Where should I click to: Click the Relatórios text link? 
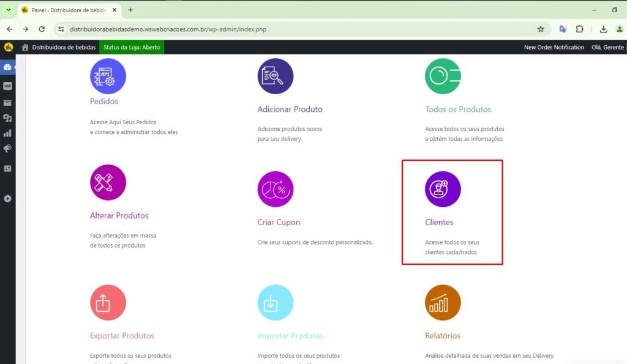pos(442,335)
